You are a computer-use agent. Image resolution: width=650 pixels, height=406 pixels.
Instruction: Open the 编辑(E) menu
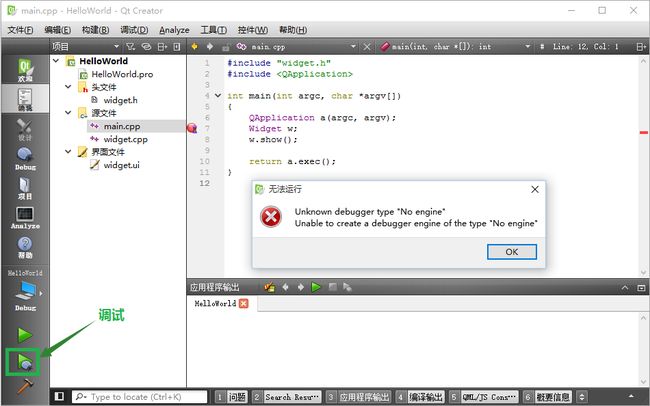click(58, 30)
